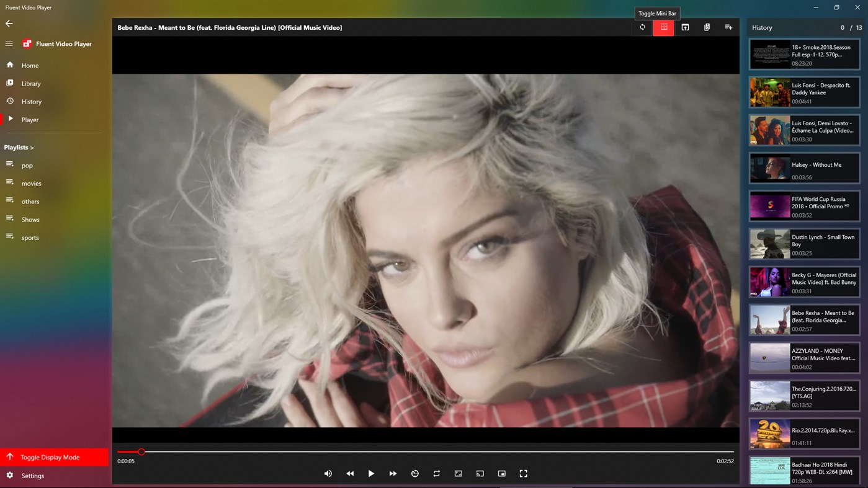
Task: Toggle repeat mode for playback
Action: [x=436, y=473]
